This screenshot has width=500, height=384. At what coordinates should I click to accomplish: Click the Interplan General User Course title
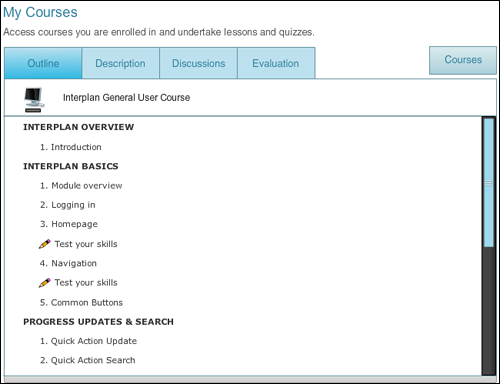(126, 97)
